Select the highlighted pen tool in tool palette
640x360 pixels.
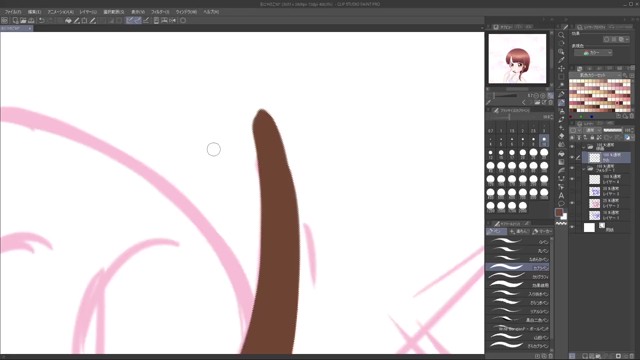(562, 102)
